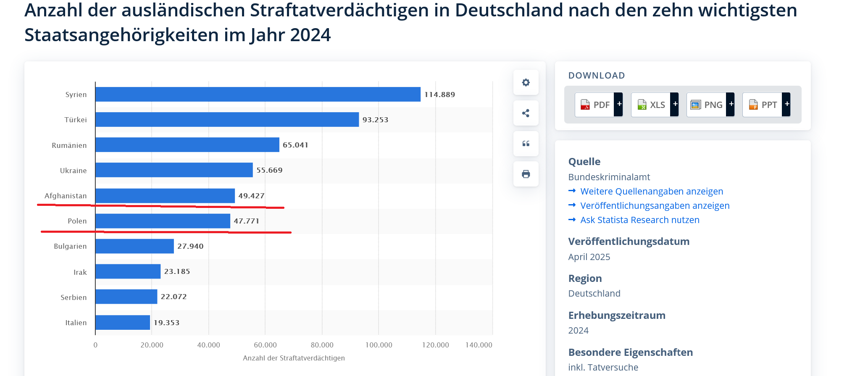
Task: Click the blue bar for Ukraine
Action: [x=174, y=170]
